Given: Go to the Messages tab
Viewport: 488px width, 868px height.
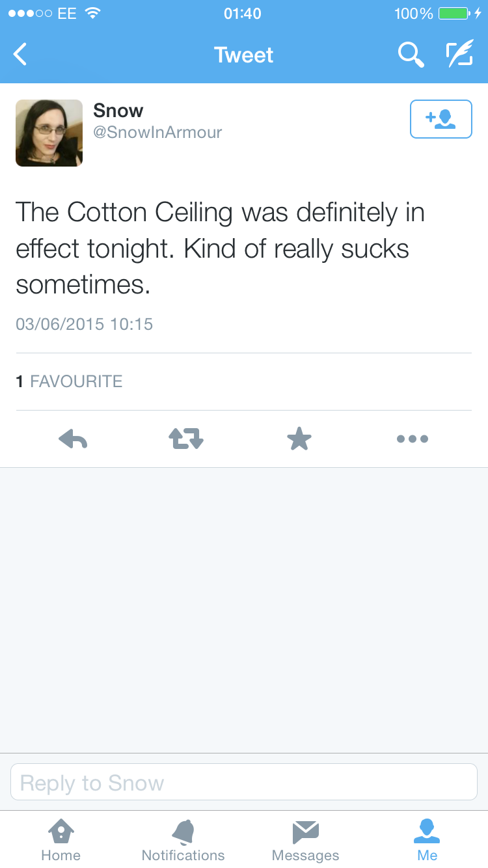Looking at the screenshot, I should click(x=305, y=840).
